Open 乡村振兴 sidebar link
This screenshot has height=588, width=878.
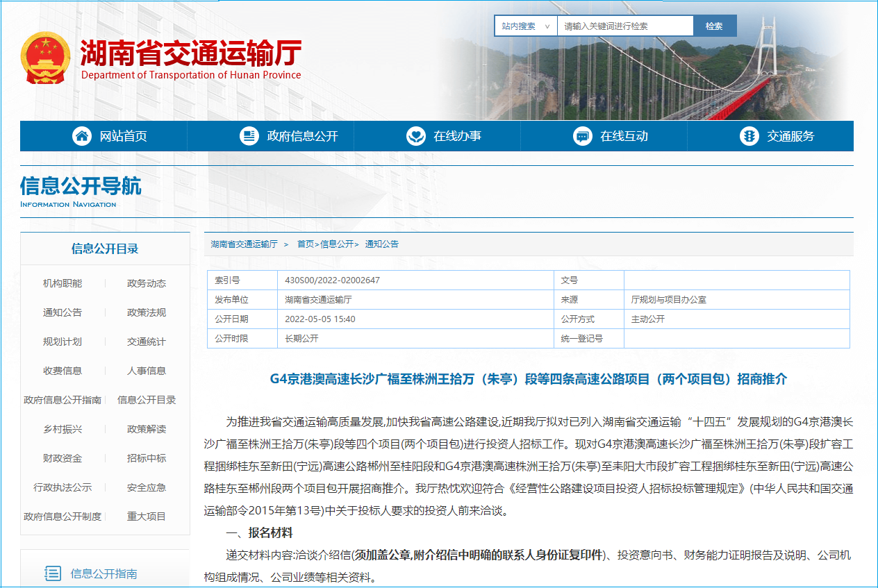(x=63, y=429)
